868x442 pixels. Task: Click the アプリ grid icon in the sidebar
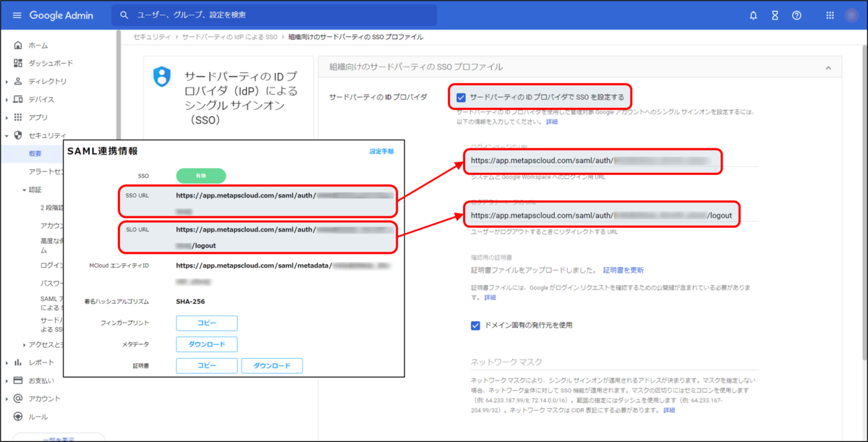pos(18,117)
